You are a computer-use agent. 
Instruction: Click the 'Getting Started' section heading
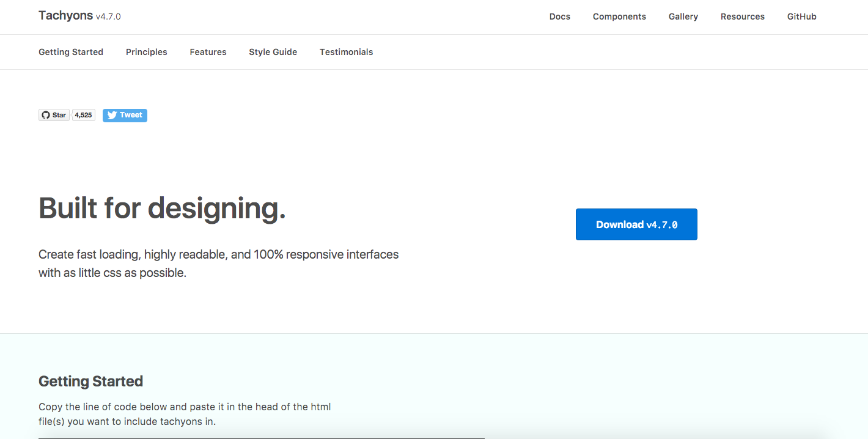90,382
